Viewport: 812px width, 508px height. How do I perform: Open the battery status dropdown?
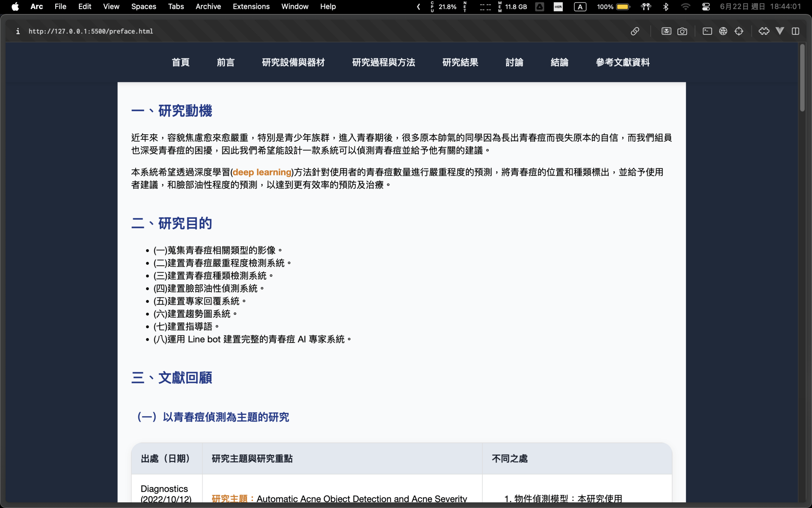point(623,6)
